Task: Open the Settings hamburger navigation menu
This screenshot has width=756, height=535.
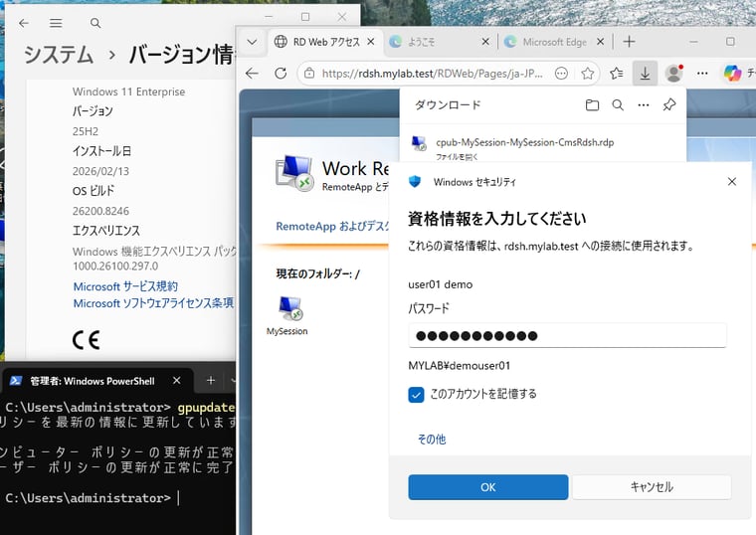Action: (56, 23)
